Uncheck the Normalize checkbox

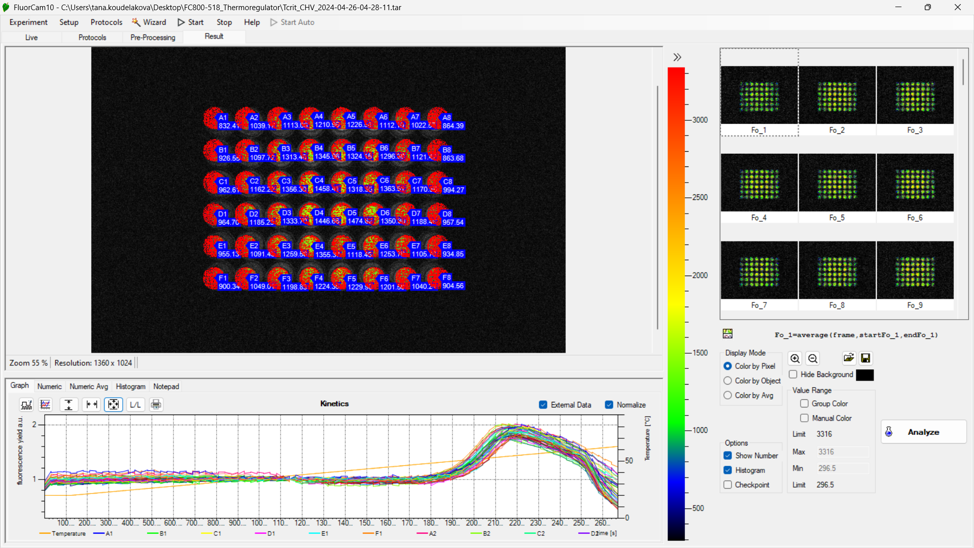609,405
